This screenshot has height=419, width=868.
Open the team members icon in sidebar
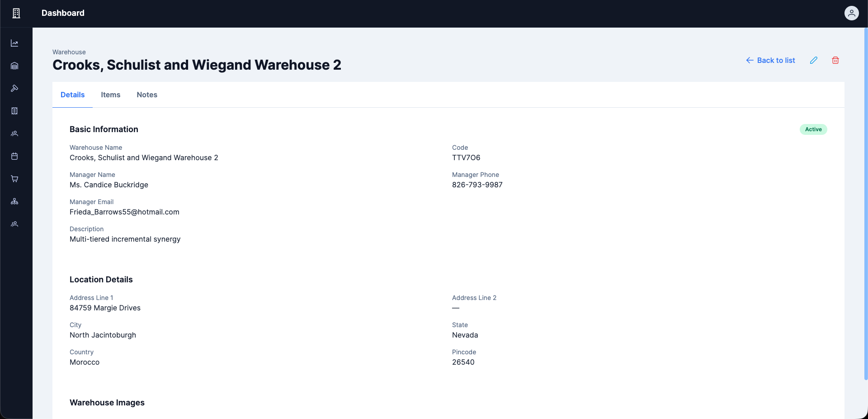(x=14, y=133)
